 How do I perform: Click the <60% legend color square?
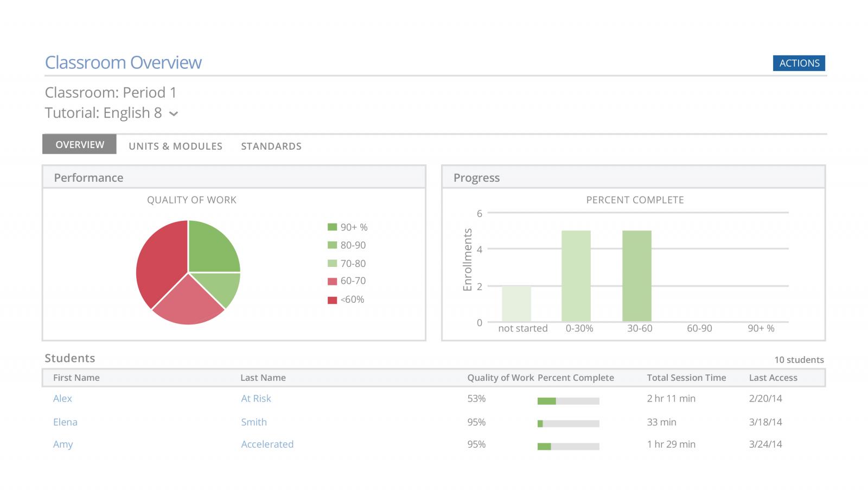pyautogui.click(x=332, y=299)
